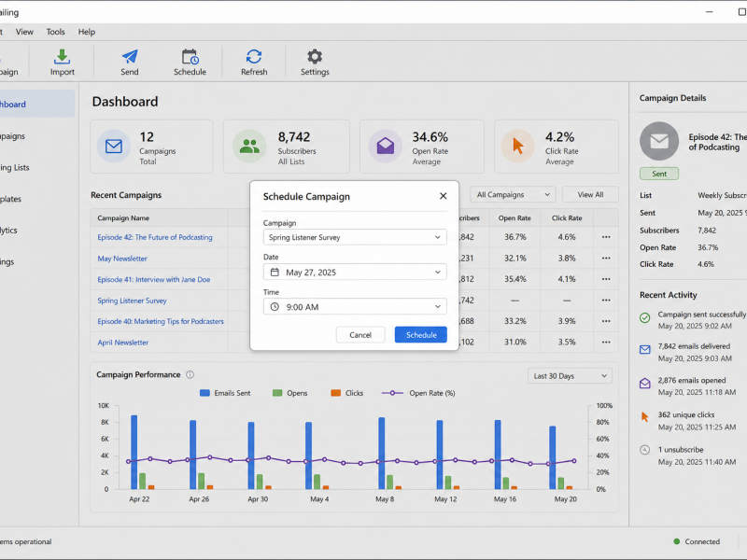The height and width of the screenshot is (560, 747).
Task: Click the unique clicks cursor icon
Action: coord(644,417)
